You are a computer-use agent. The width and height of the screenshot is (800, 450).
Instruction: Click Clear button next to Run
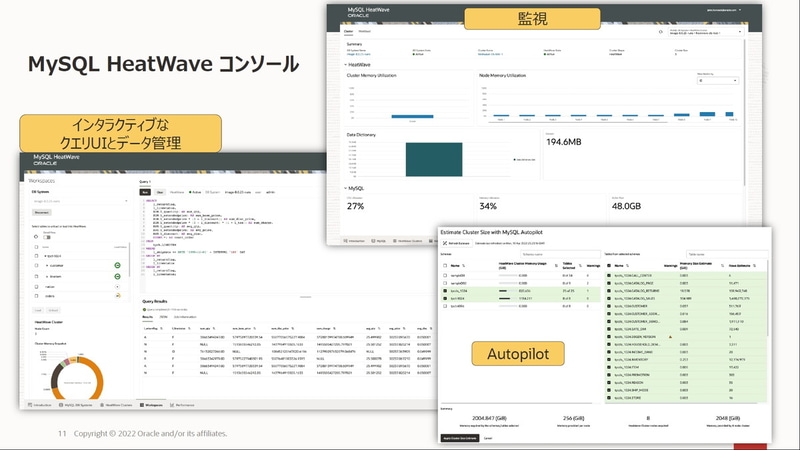[x=160, y=192]
